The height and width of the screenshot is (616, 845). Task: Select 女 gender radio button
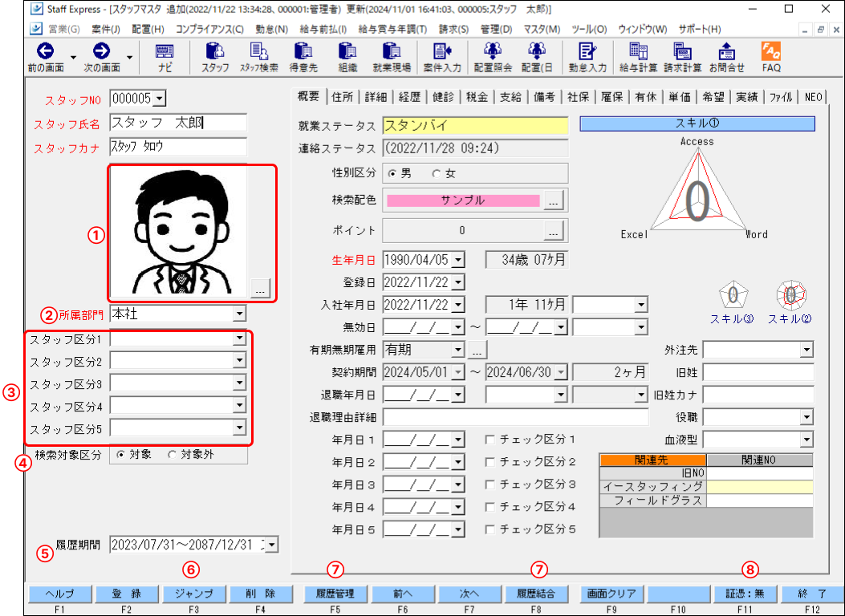pyautogui.click(x=436, y=173)
